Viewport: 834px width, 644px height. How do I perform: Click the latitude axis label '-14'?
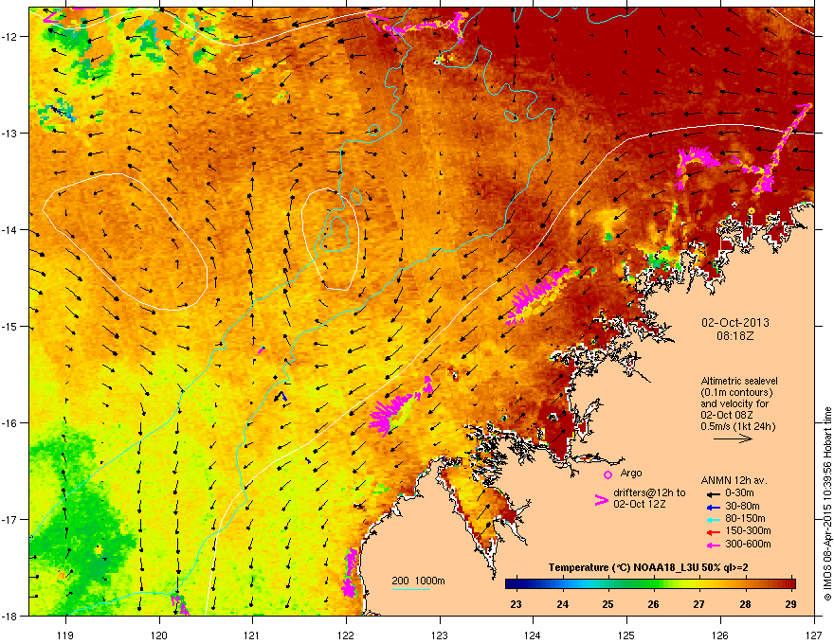9,229
